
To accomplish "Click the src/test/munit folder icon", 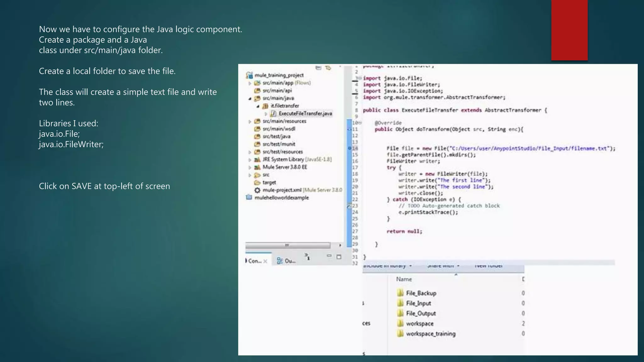I will 257,144.
